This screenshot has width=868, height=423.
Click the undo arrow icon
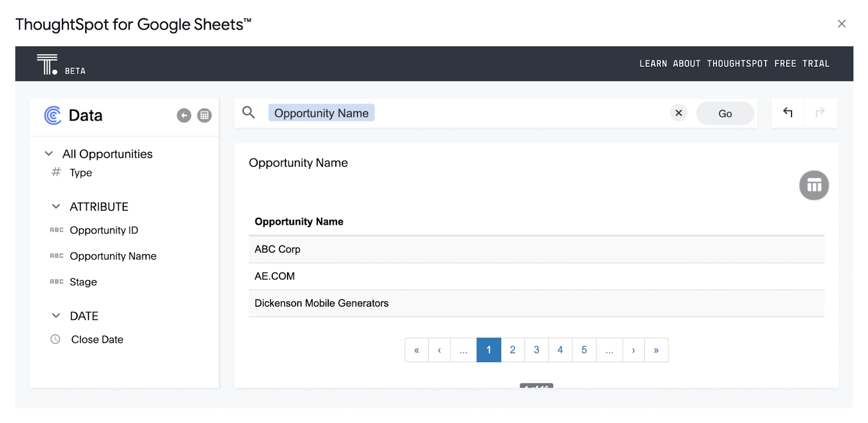point(788,112)
